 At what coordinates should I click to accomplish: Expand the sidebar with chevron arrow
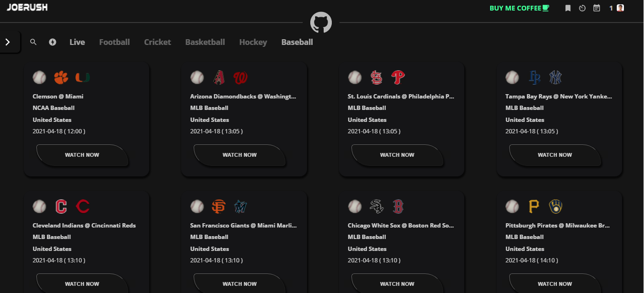tap(8, 42)
